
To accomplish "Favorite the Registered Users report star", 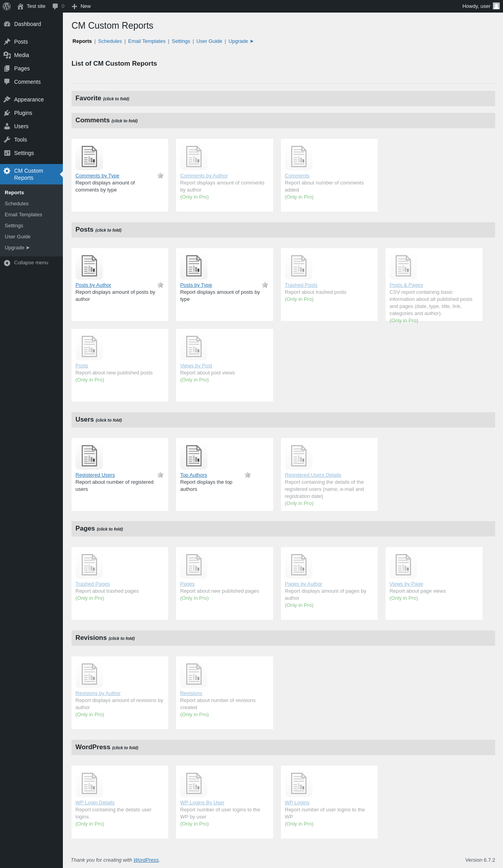I will [160, 475].
